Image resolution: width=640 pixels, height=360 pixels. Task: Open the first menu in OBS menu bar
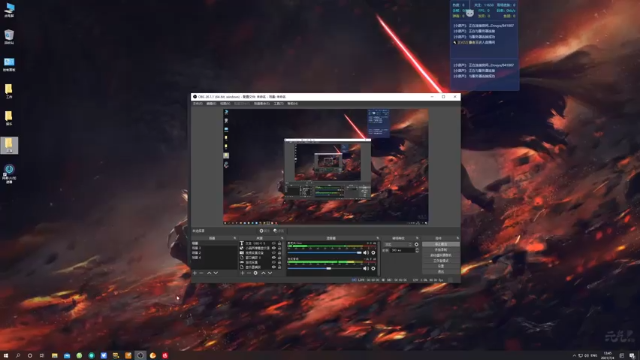(198, 104)
